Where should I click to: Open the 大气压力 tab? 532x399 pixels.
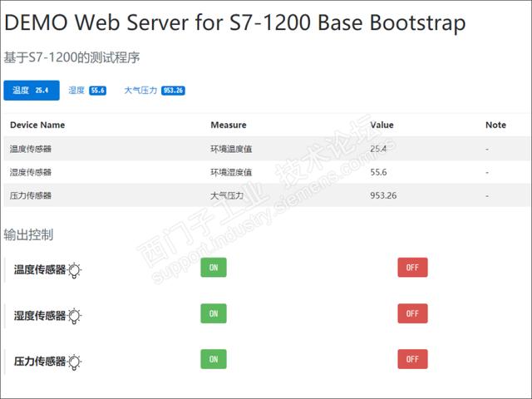tap(155, 91)
